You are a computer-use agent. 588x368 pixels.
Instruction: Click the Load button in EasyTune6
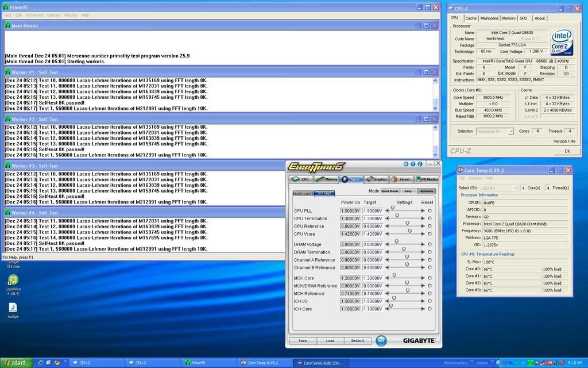coord(330,340)
